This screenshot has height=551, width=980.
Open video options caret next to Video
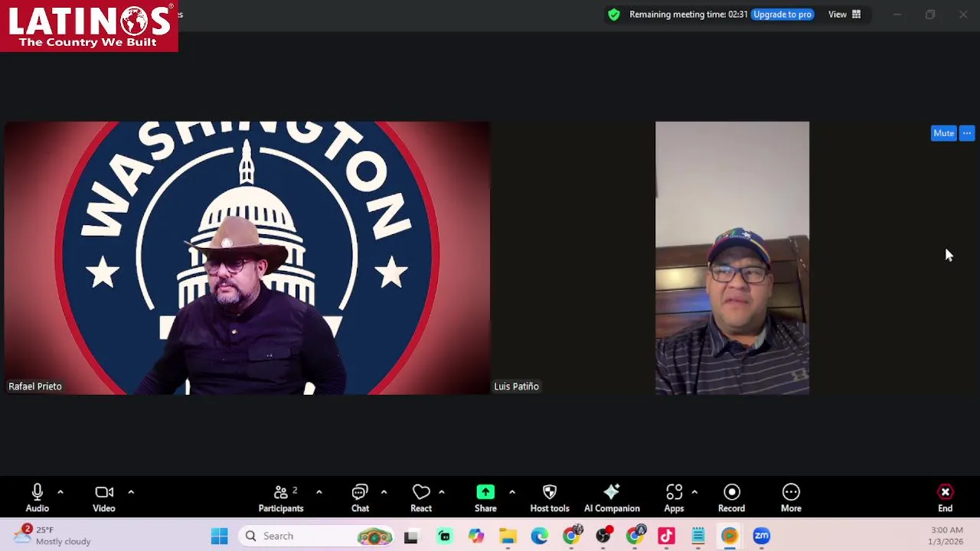click(x=131, y=492)
